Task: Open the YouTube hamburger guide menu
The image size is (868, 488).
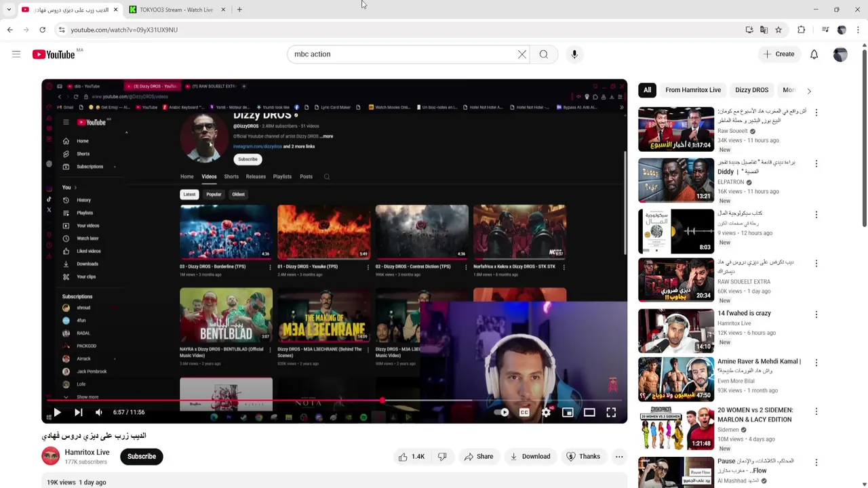Action: click(x=16, y=54)
